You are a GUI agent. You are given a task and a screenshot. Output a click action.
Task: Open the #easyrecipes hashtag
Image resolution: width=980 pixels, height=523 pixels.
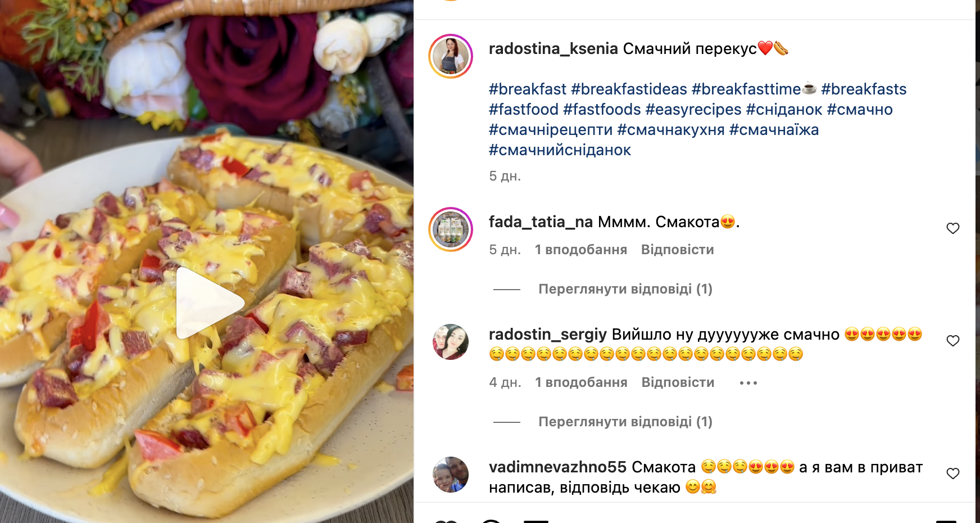693,110
